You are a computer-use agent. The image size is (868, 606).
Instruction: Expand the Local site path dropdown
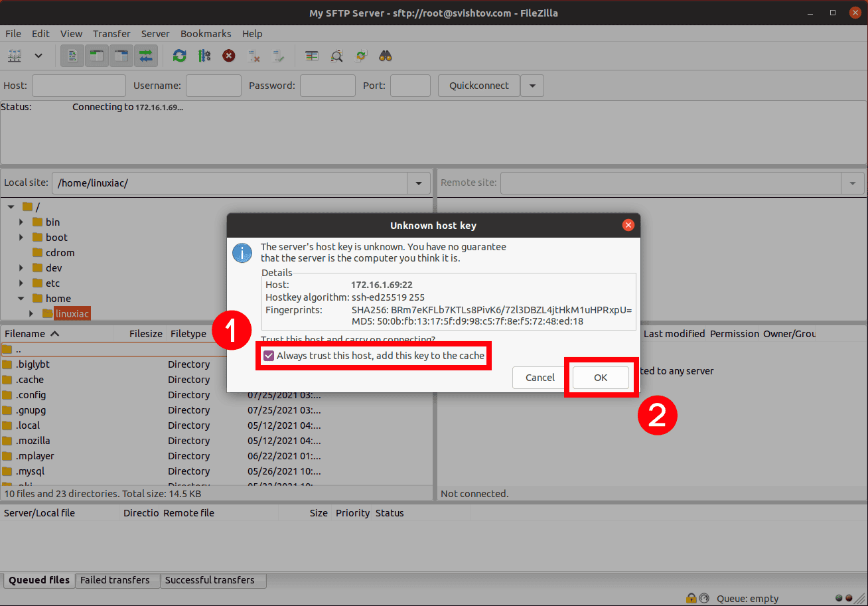pos(418,183)
